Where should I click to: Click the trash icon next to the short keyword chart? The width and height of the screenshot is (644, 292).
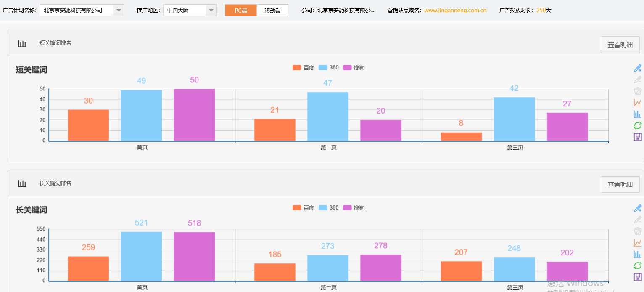638,91
